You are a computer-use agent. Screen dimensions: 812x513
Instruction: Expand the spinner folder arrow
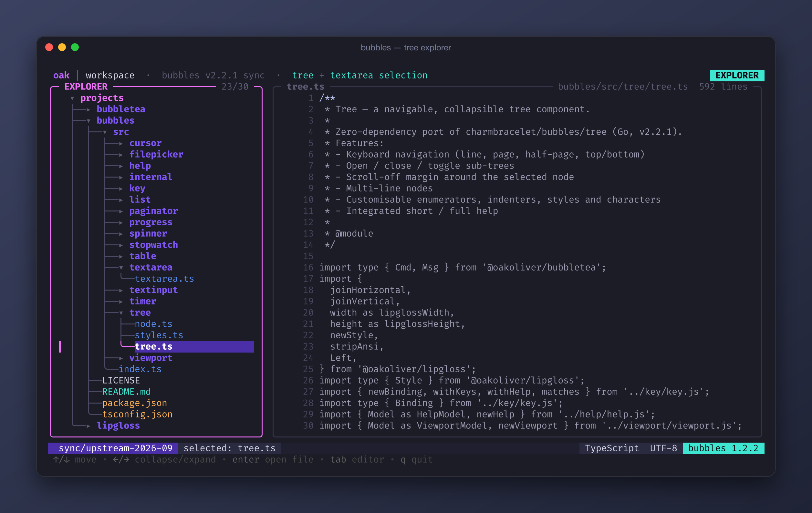(121, 234)
